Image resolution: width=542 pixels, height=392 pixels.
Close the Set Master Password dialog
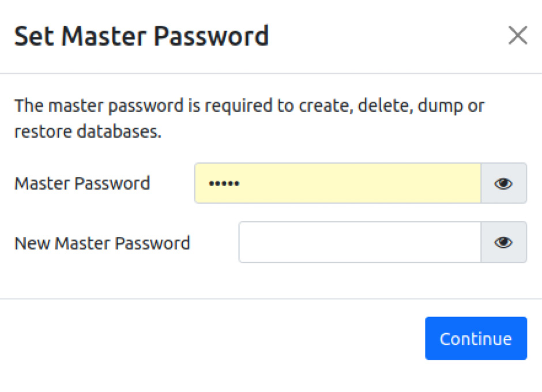[x=517, y=35]
